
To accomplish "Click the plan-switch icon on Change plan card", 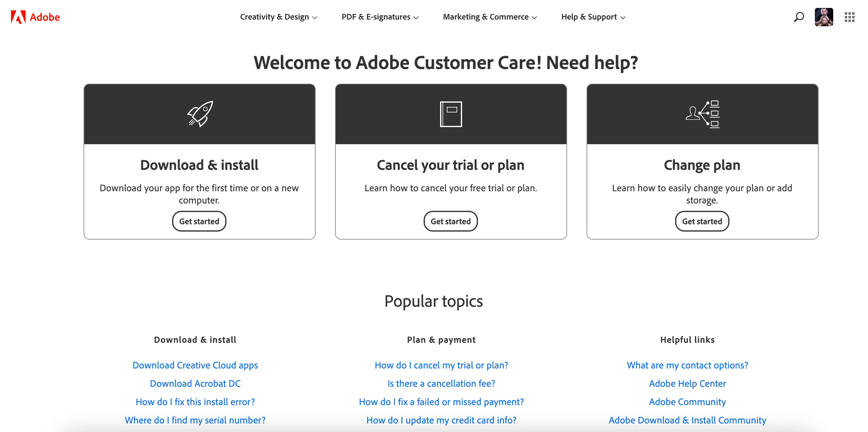I will point(702,114).
